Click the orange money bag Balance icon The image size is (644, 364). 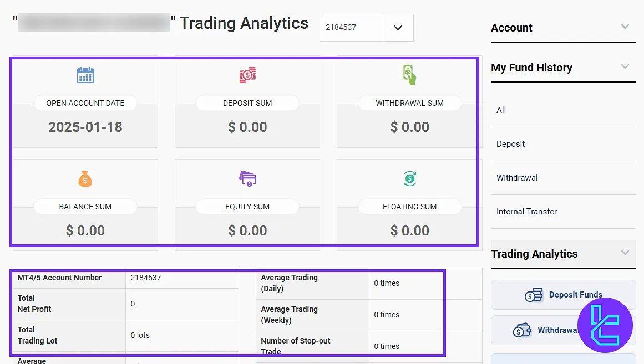click(x=85, y=178)
